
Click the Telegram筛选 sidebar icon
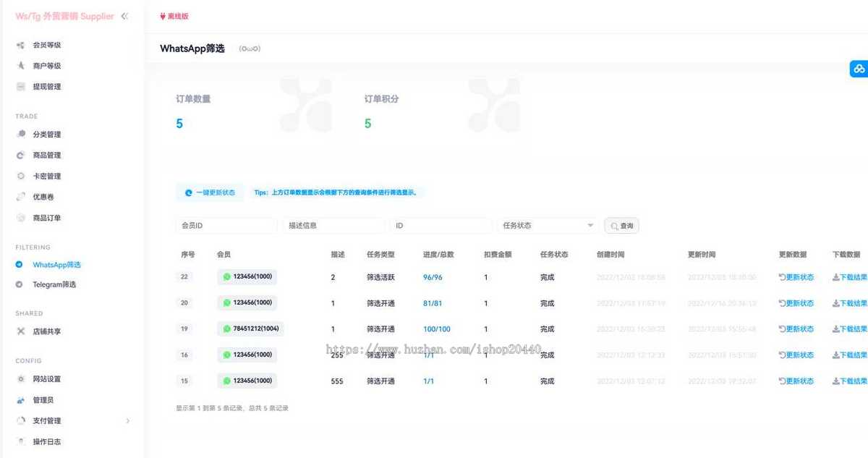(20, 284)
